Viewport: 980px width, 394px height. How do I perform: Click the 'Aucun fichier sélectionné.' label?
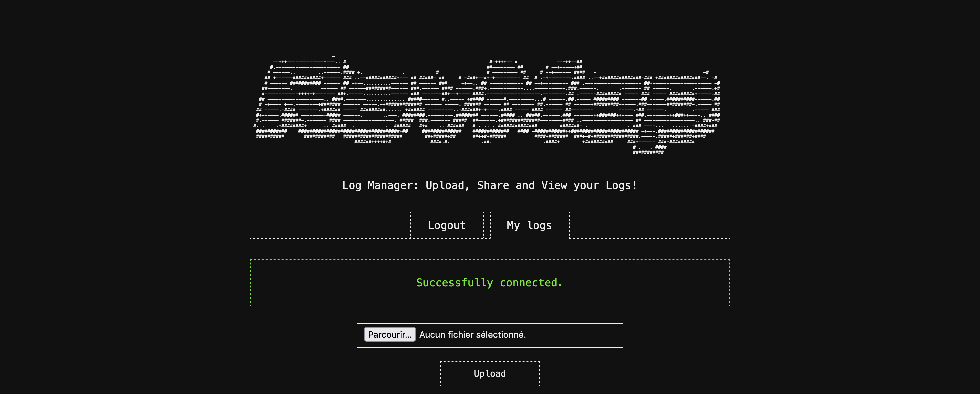473,335
